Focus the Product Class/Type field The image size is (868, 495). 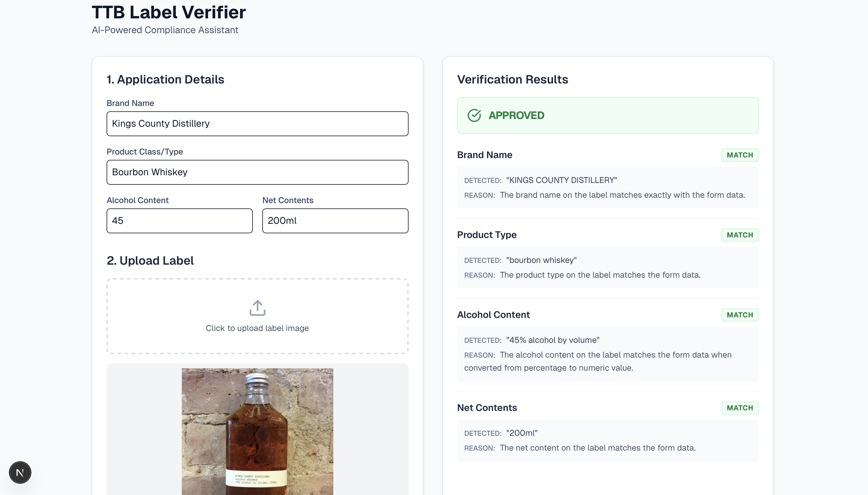pos(257,172)
